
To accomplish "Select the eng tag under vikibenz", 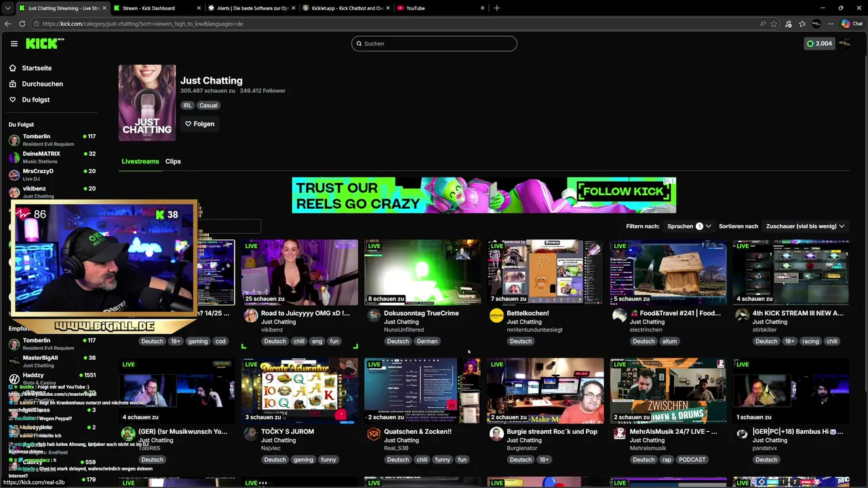I will (x=317, y=342).
